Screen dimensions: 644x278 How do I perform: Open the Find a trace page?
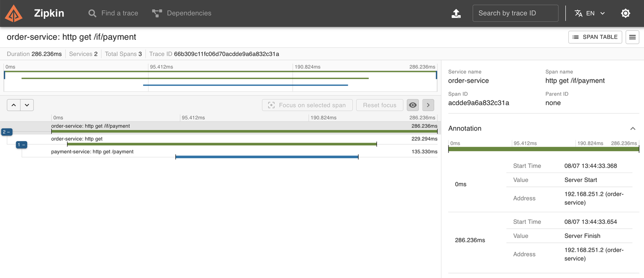pos(113,13)
